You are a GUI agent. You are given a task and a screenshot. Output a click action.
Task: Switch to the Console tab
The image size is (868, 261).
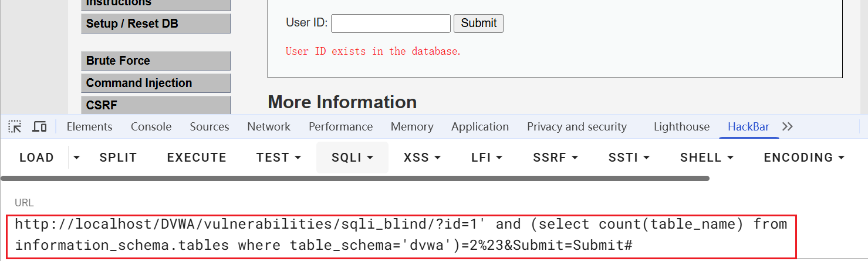point(151,126)
